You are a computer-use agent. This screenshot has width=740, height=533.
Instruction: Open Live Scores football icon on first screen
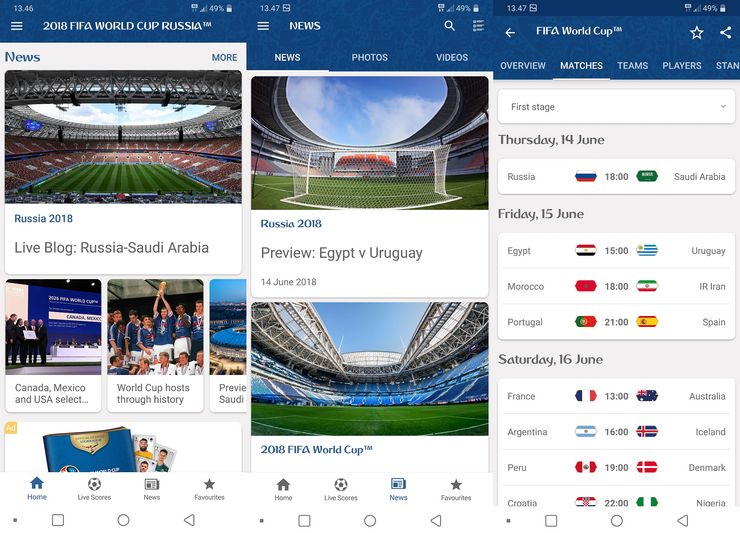coord(94,489)
